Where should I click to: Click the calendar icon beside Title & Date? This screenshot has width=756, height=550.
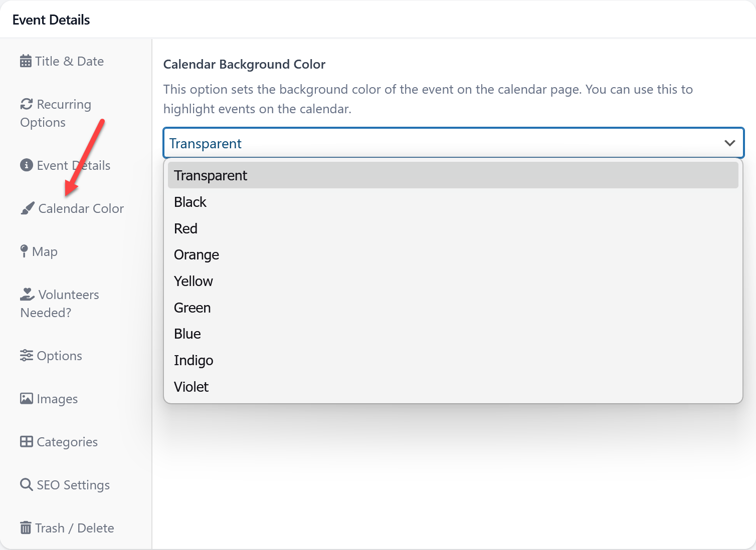pos(26,62)
